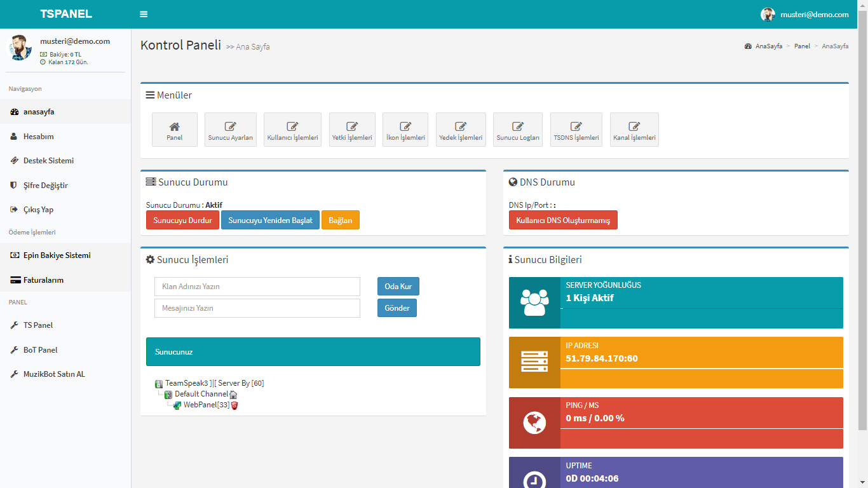Click the red shield icon beside WebPanel
868x488 pixels.
click(x=234, y=405)
